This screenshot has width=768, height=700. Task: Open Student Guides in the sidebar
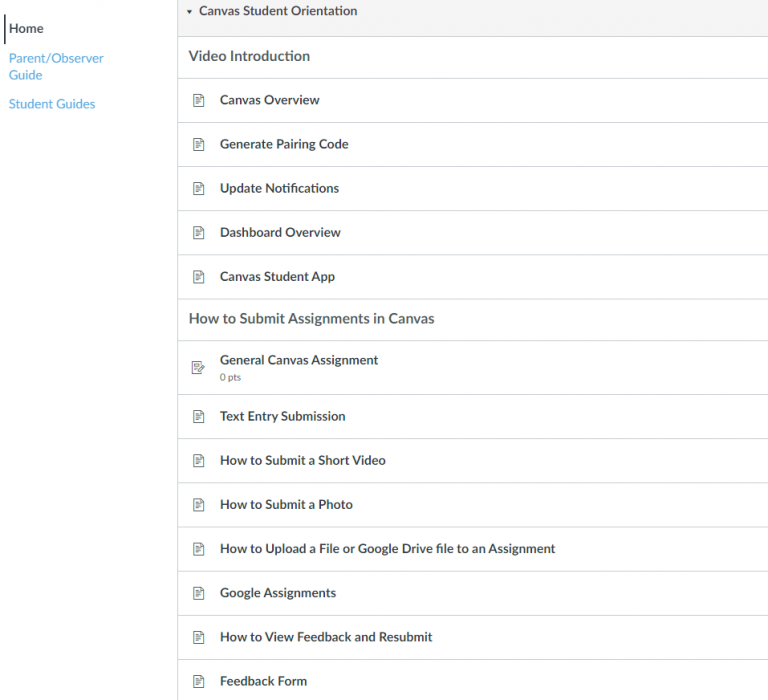click(52, 104)
